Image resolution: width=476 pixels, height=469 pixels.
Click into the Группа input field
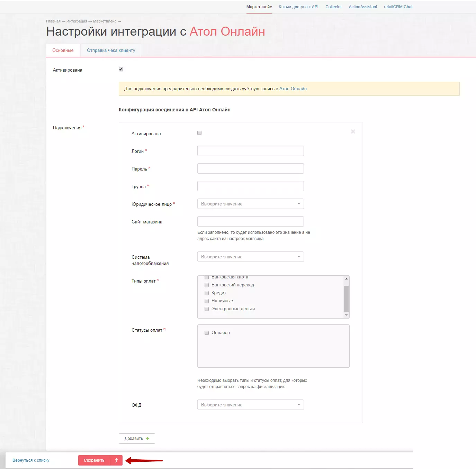point(251,186)
